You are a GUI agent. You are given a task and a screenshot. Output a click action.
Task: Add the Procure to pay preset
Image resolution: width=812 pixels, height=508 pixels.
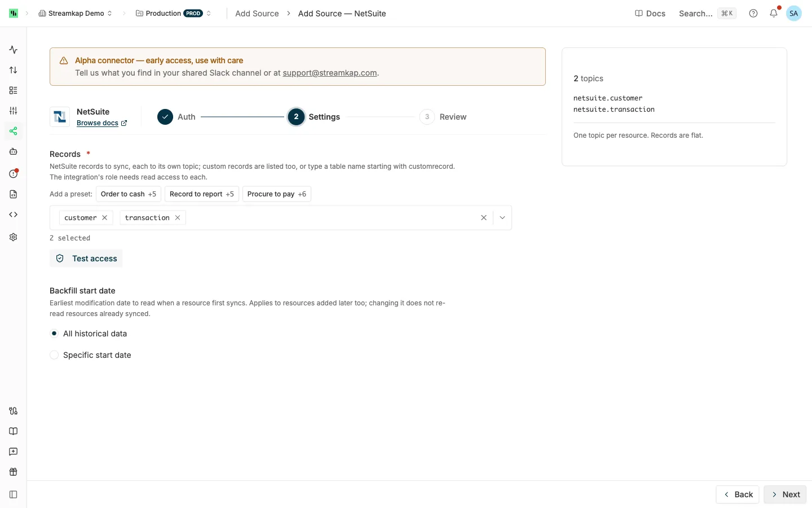(277, 194)
